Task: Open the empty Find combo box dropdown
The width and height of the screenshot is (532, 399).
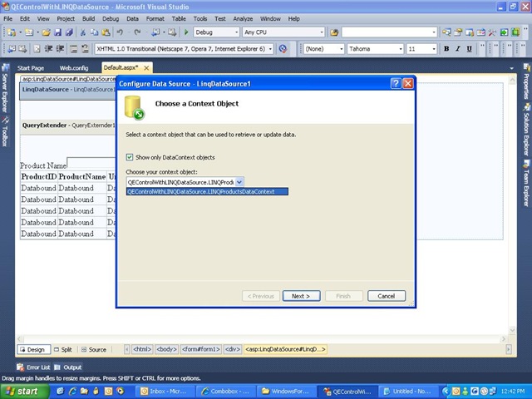Action: [x=434, y=32]
